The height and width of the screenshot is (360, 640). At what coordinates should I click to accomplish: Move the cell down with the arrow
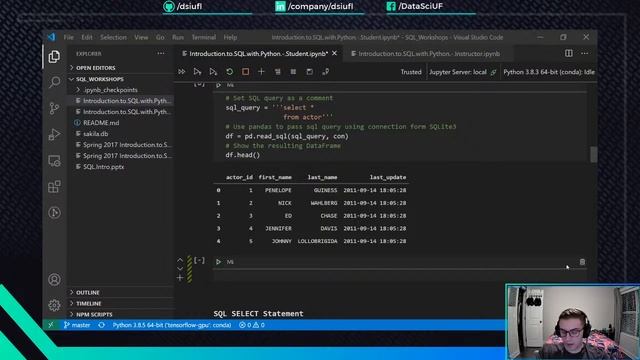180,269
